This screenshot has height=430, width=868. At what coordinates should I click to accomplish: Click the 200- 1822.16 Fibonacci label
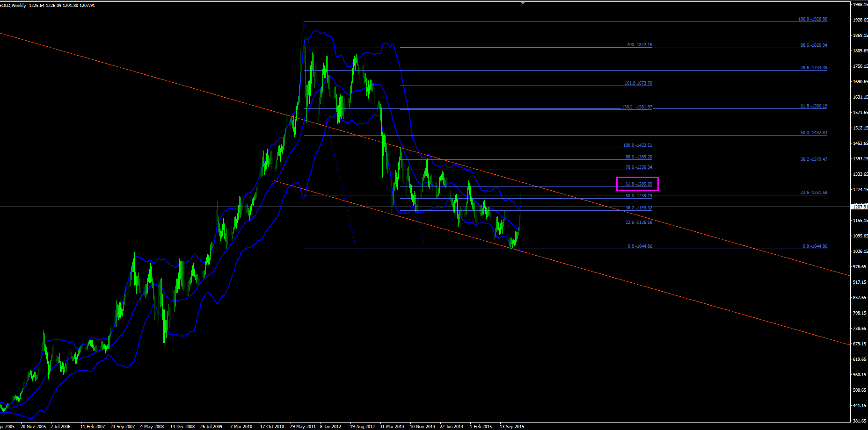[x=639, y=45]
